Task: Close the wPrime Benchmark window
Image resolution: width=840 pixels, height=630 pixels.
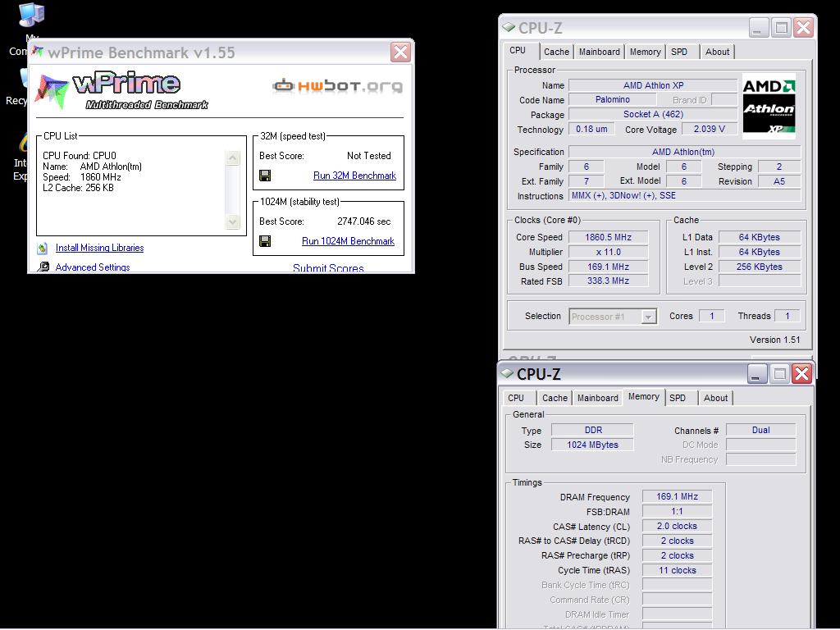Action: point(400,52)
